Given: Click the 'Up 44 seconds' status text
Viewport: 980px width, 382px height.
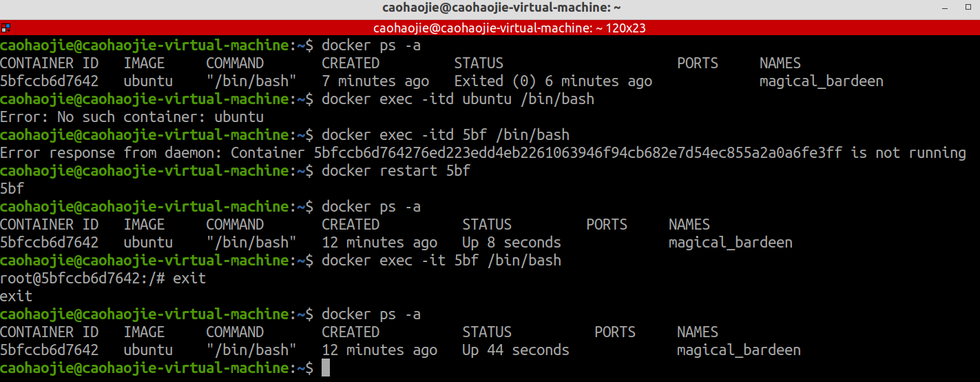Looking at the screenshot, I should 516,350.
